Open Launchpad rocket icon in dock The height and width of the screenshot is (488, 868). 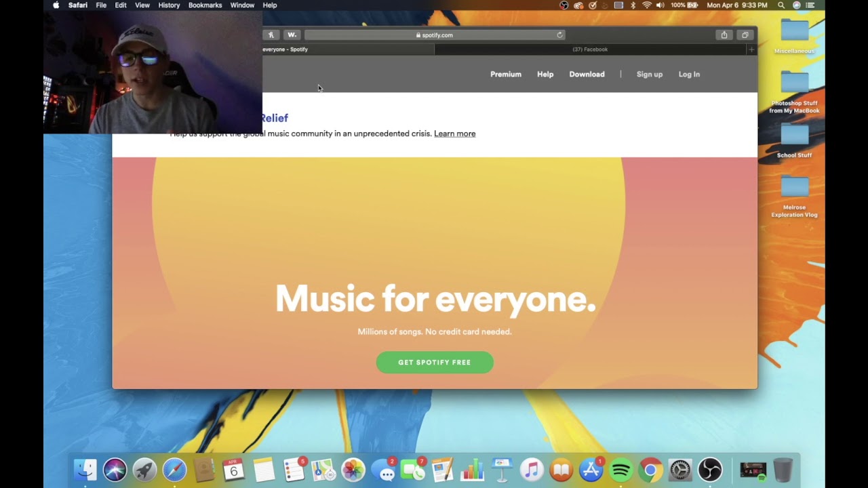coord(144,470)
